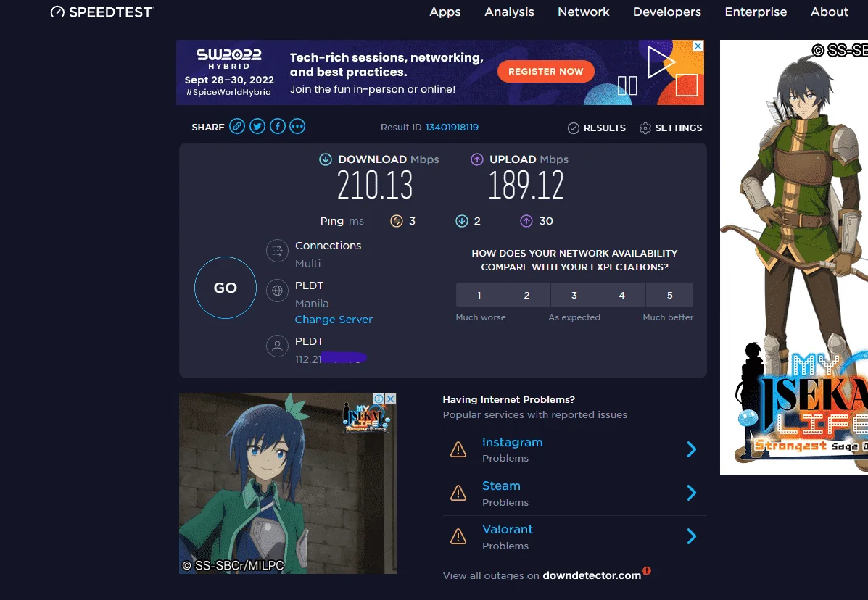
Task: Click the downdetector red alert badge
Action: tap(647, 571)
